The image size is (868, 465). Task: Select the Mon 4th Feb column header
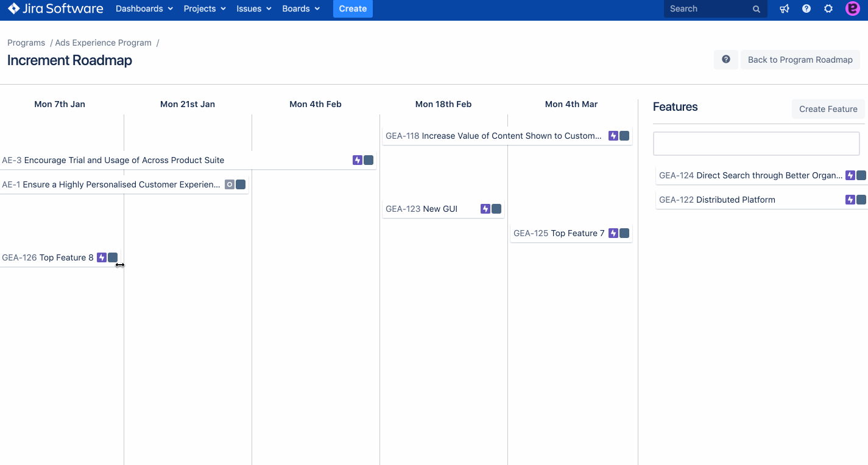click(316, 104)
